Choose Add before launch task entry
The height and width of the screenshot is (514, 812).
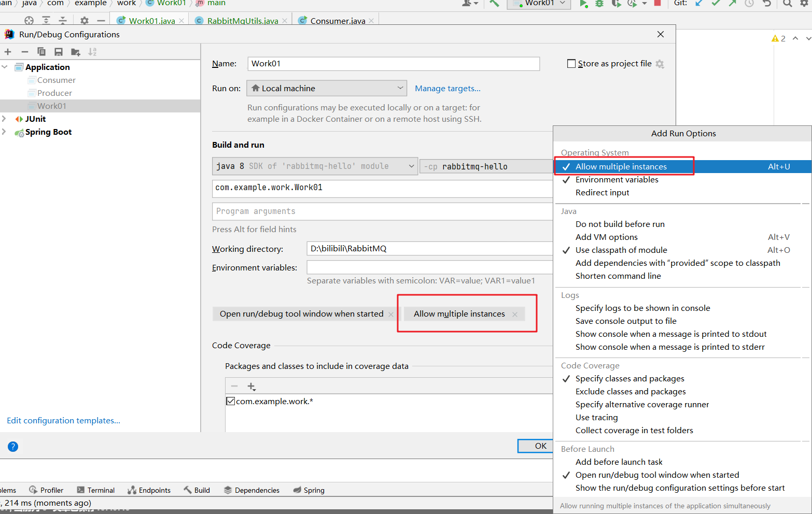pos(682,462)
